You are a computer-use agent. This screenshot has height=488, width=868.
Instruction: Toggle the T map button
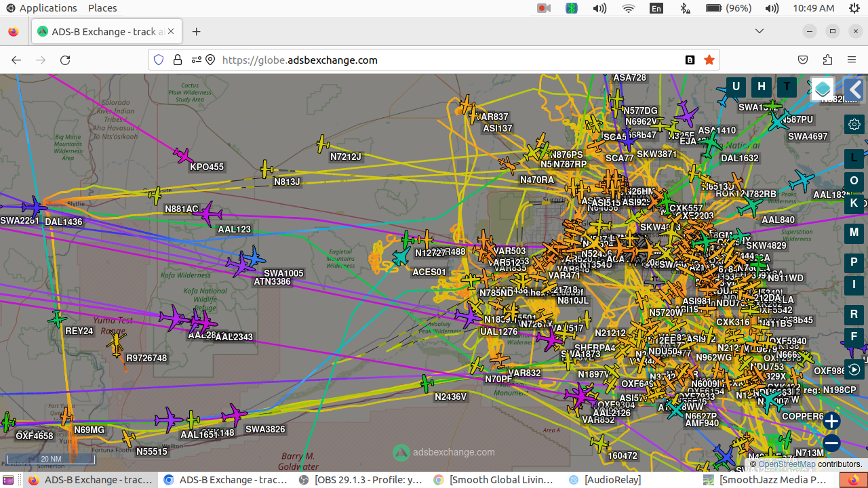click(x=787, y=87)
